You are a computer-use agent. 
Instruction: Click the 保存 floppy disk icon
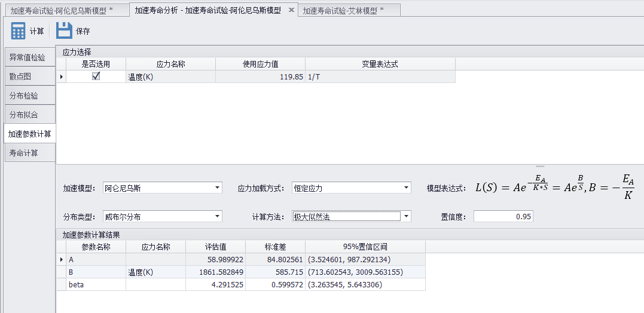[x=64, y=31]
